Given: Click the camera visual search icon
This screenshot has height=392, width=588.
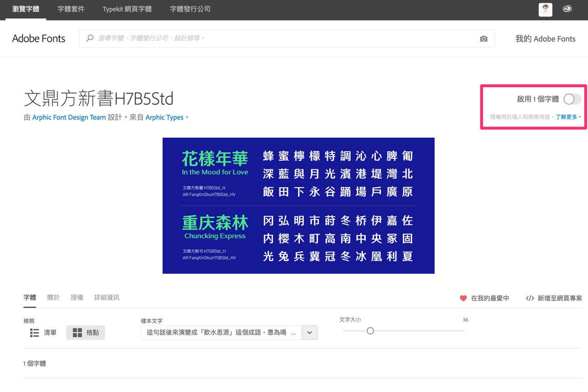Looking at the screenshot, I should (484, 39).
